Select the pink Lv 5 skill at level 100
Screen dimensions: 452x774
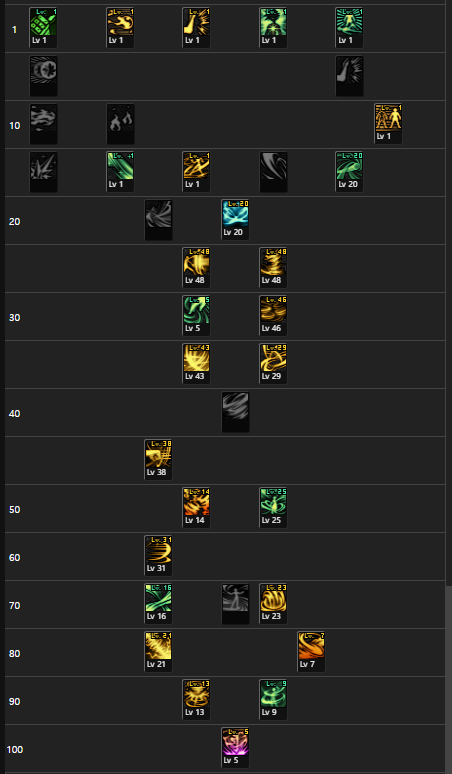235,747
